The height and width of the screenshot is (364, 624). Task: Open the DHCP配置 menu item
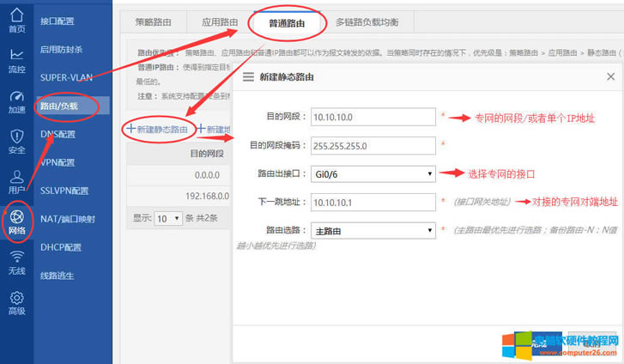click(x=62, y=247)
